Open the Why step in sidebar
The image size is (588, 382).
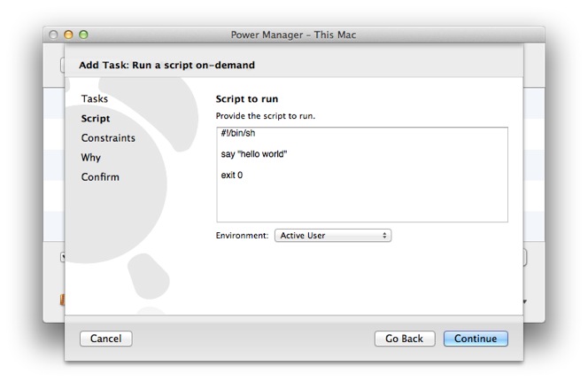tap(90, 157)
